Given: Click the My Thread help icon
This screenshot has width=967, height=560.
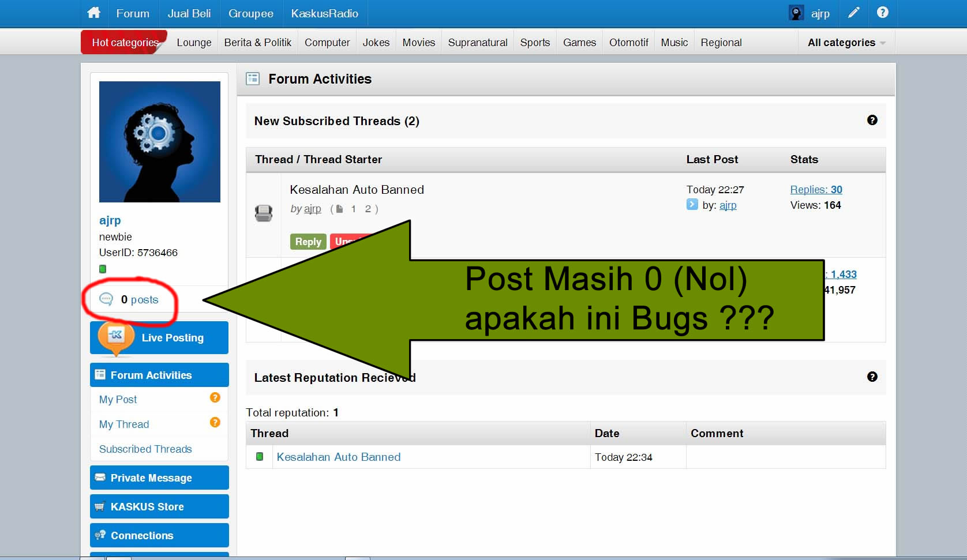Looking at the screenshot, I should (x=215, y=422).
